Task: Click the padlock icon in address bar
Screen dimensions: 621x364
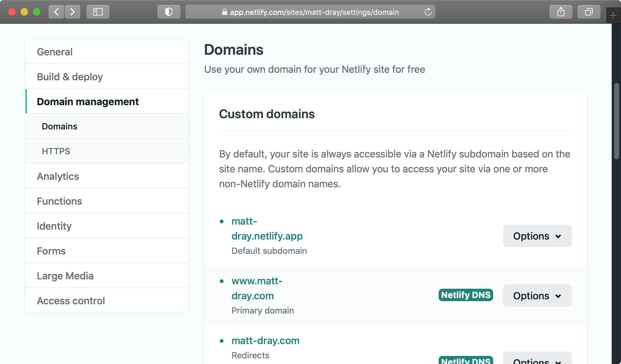Action: click(224, 12)
